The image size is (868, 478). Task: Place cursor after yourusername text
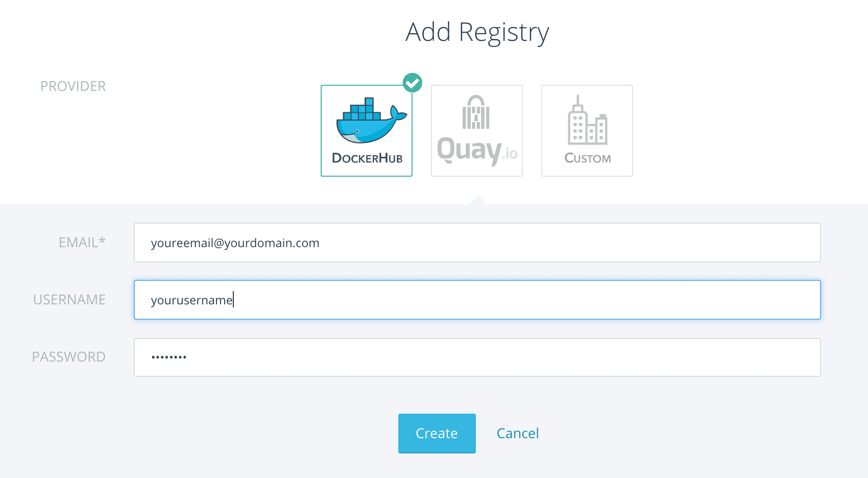(234, 300)
